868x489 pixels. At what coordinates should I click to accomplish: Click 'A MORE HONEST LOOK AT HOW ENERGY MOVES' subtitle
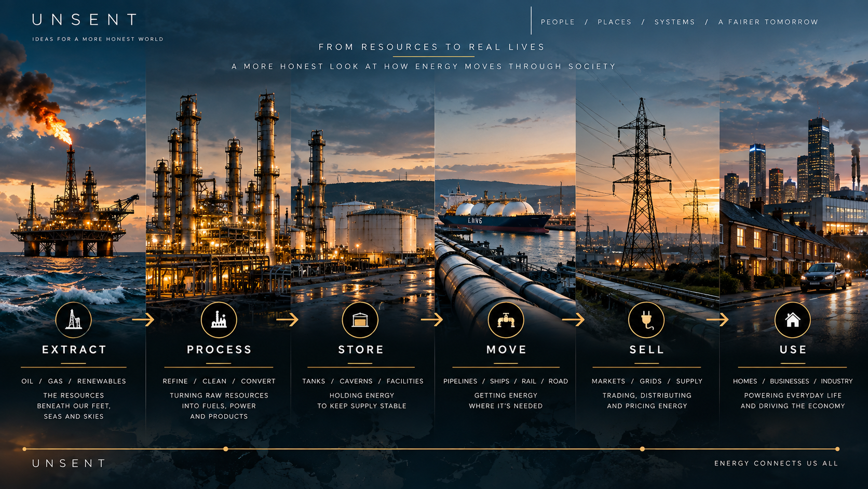tap(424, 67)
